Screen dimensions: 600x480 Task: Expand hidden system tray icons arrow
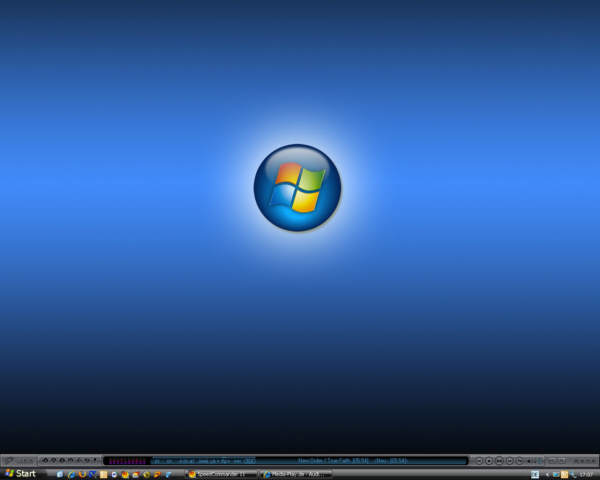[x=547, y=475]
